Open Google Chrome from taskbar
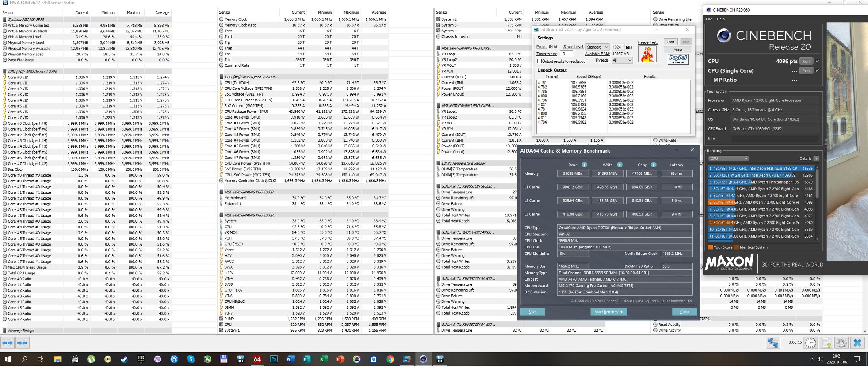Image resolution: width=868 pixels, height=370 pixels. 390,359
